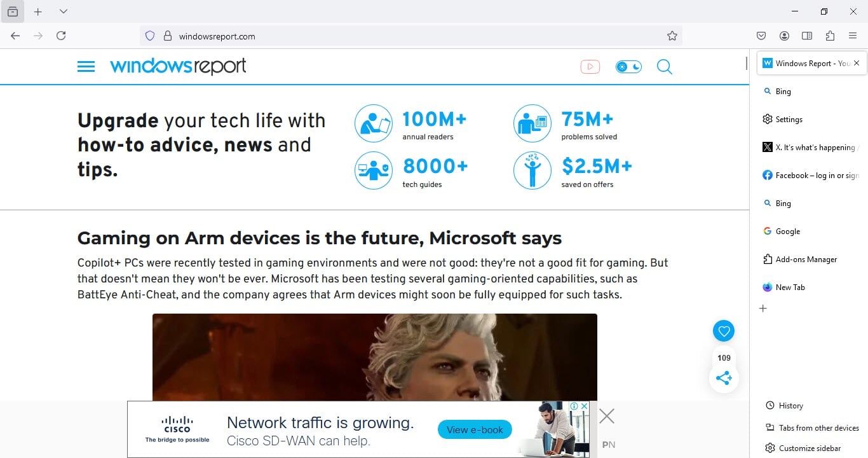Image resolution: width=868 pixels, height=458 pixels.
Task: Toggle the sidebar panel button
Action: click(807, 36)
